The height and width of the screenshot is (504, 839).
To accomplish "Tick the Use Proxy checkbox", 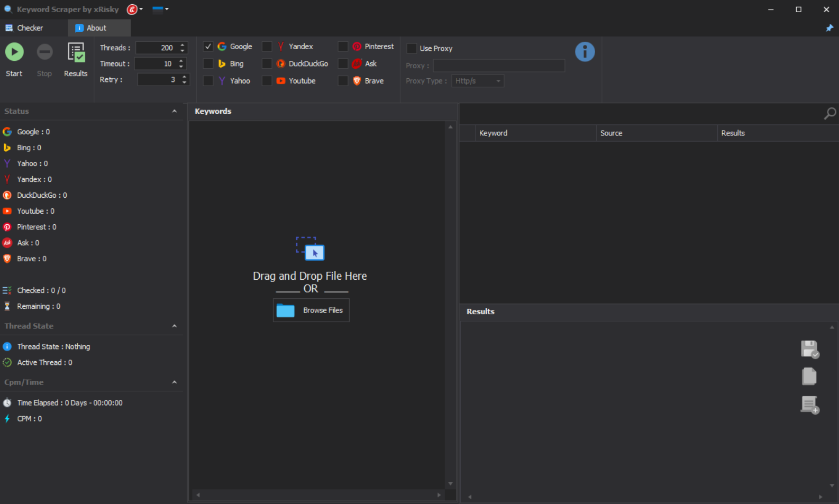I will [412, 48].
